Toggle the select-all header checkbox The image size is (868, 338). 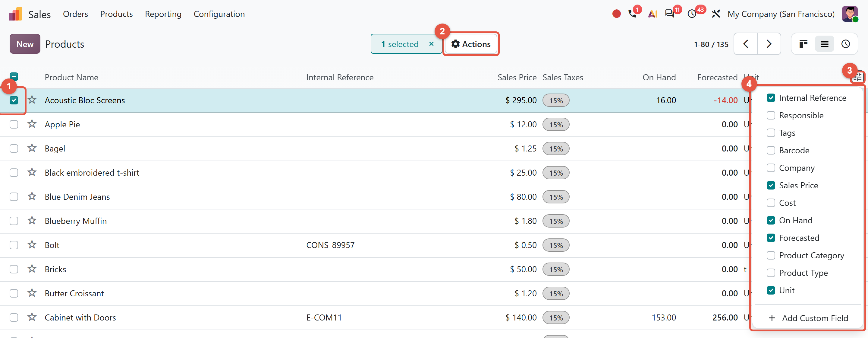(14, 76)
